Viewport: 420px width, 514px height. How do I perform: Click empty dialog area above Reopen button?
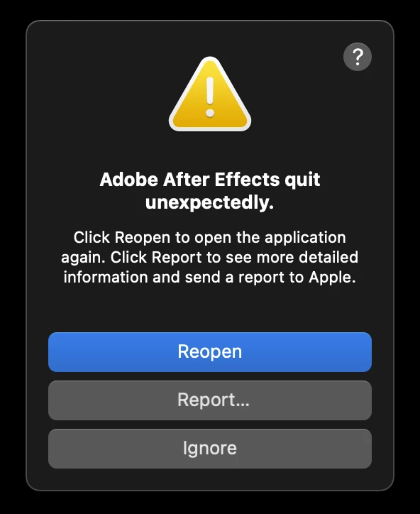tap(210, 310)
